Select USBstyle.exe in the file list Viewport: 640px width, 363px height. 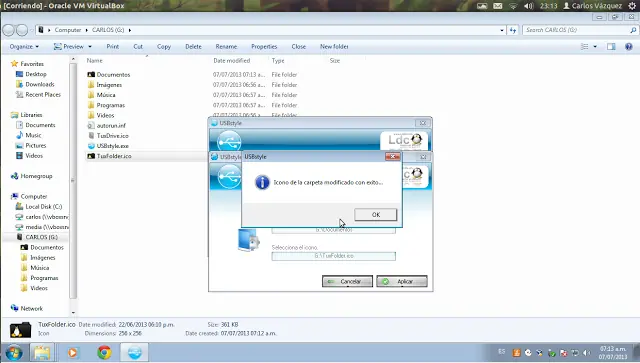click(x=112, y=146)
